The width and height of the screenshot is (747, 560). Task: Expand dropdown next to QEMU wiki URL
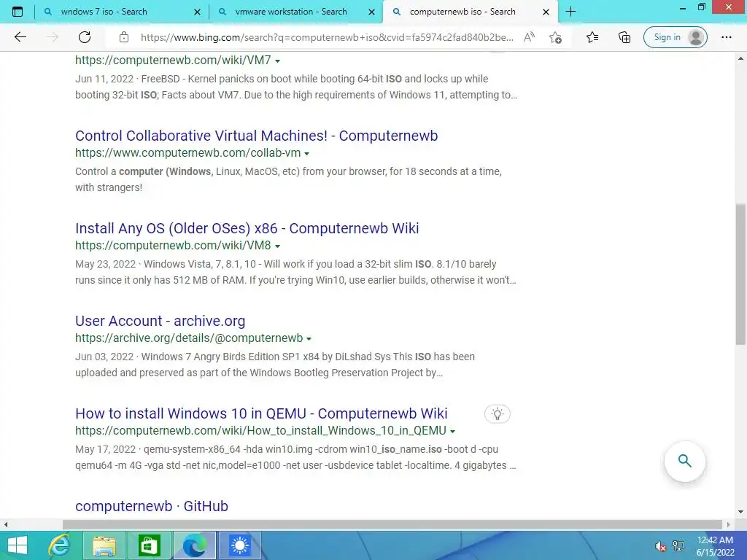pos(452,432)
